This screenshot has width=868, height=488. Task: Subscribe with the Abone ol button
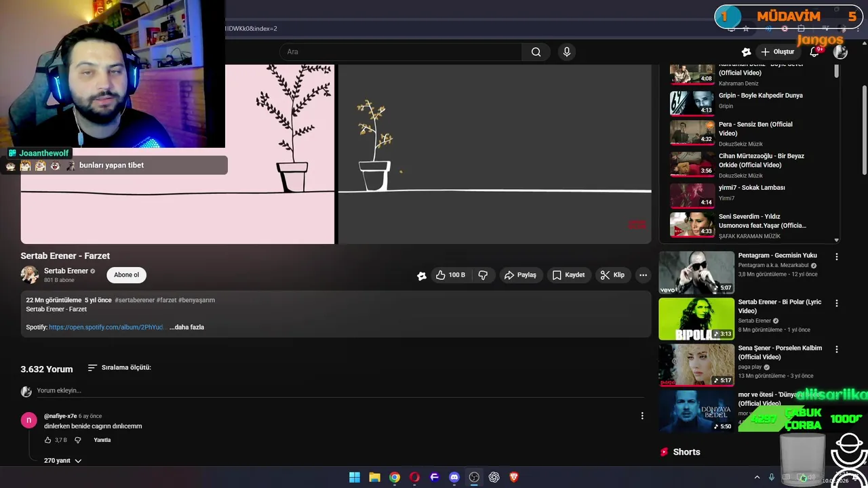(126, 274)
